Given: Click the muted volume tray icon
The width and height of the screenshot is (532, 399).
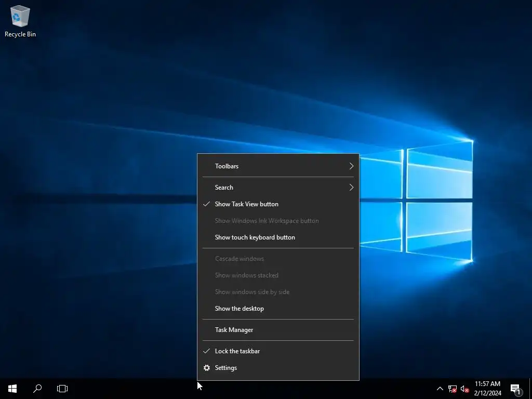Looking at the screenshot, I should coord(464,389).
